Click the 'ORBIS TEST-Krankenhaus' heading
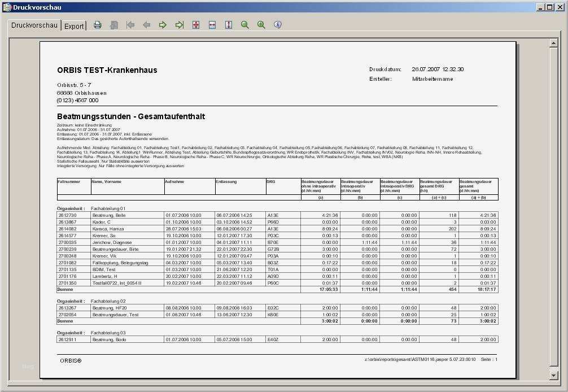 pyautogui.click(x=107, y=70)
